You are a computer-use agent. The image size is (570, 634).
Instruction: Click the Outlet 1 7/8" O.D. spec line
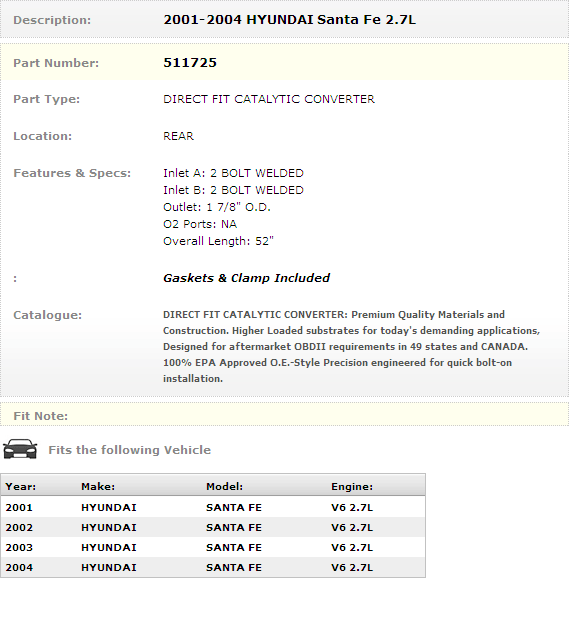pos(217,207)
